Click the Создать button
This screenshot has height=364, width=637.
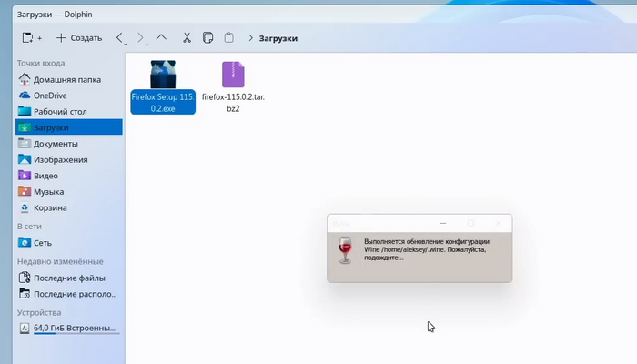(x=79, y=38)
